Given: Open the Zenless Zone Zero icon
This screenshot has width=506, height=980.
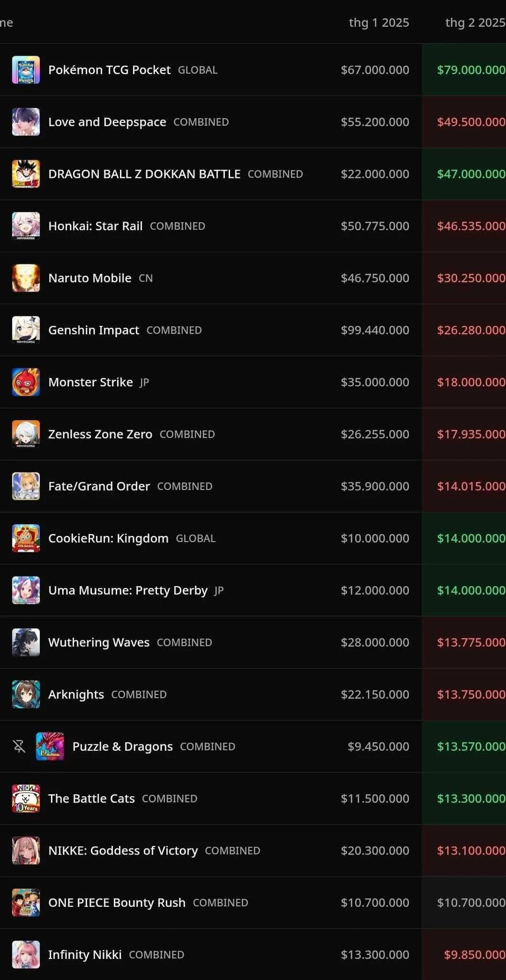Looking at the screenshot, I should point(26,434).
